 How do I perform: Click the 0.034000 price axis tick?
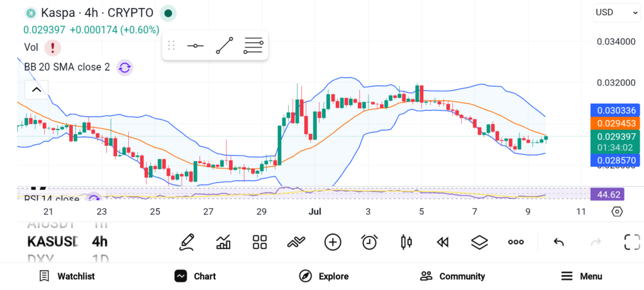(616, 42)
